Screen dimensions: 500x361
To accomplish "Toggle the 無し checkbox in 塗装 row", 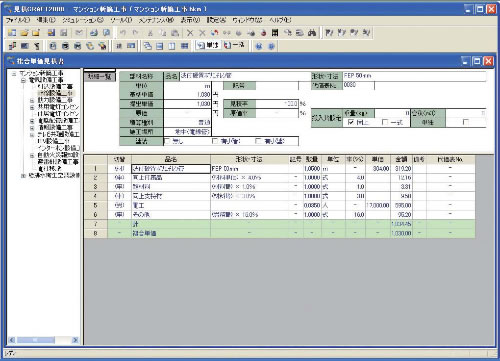I will tap(167, 141).
